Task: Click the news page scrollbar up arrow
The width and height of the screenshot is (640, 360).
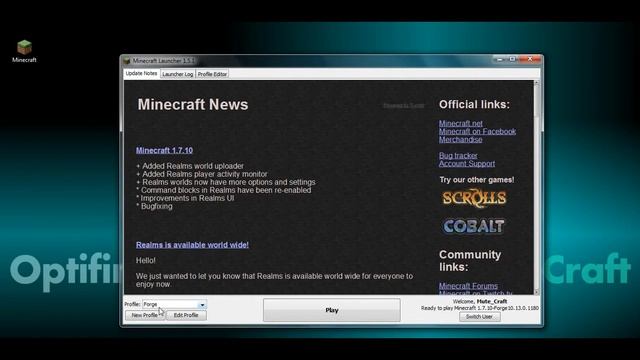Action: pos(537,83)
